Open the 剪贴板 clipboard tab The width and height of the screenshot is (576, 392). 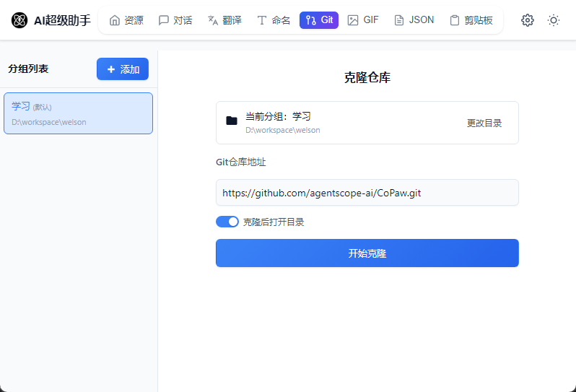coord(471,20)
